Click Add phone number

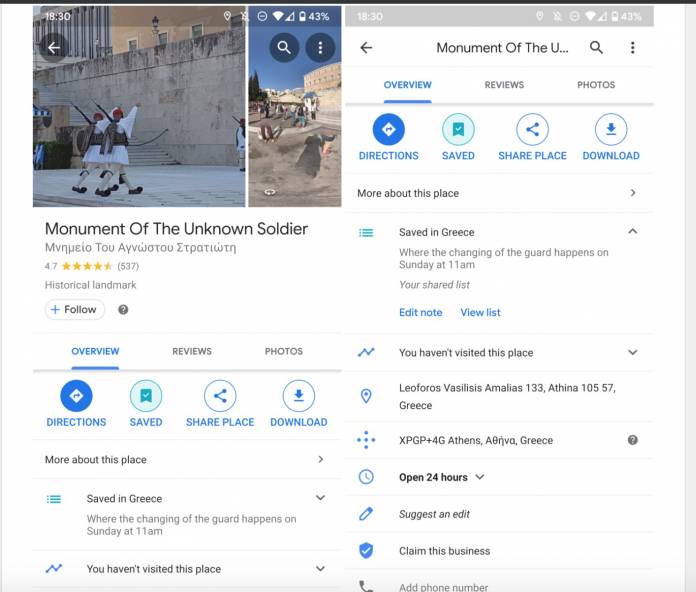(x=443, y=587)
